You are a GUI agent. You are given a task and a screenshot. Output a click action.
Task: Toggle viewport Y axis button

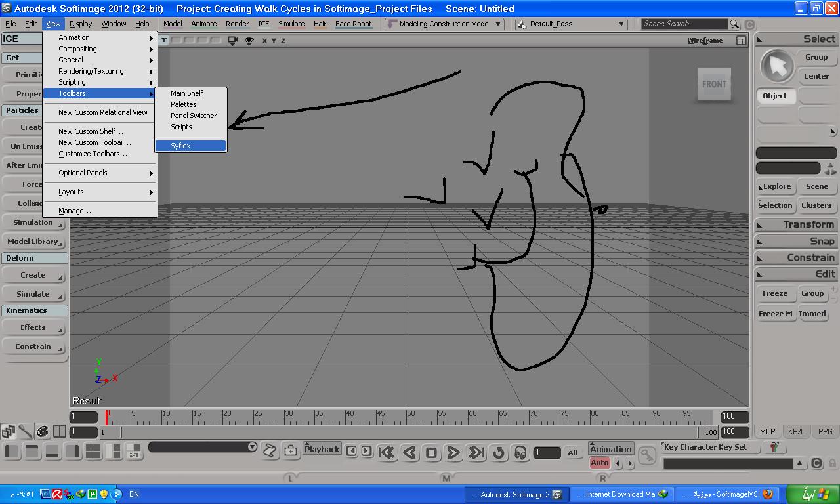(274, 41)
